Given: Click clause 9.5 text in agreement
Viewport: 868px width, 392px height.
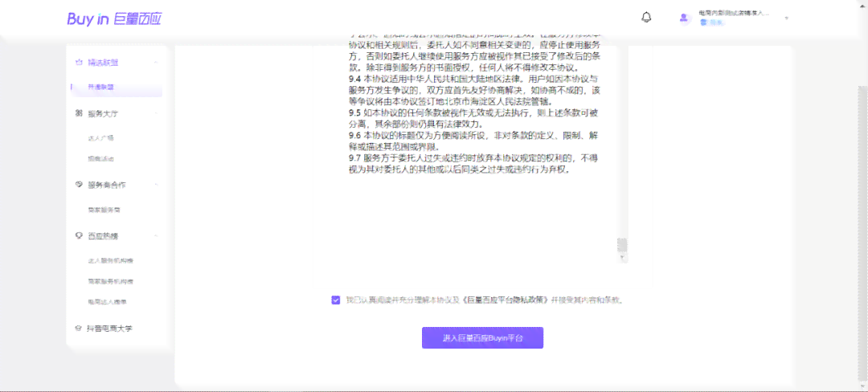Looking at the screenshot, I should [x=474, y=118].
